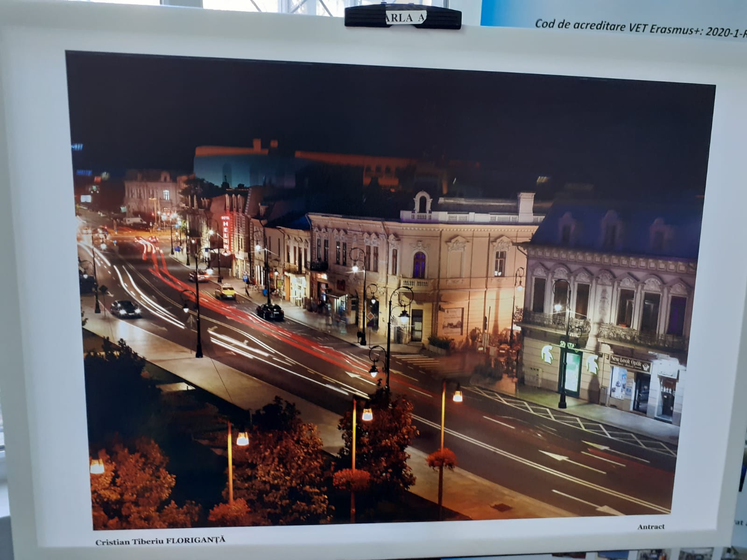Select the left green Spartan helmet logo

coord(546,354)
